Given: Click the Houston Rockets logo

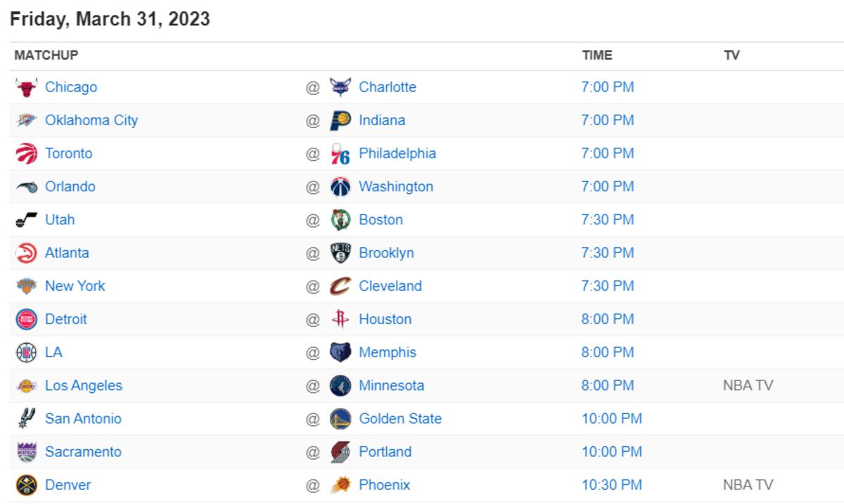Looking at the screenshot, I should [340, 318].
